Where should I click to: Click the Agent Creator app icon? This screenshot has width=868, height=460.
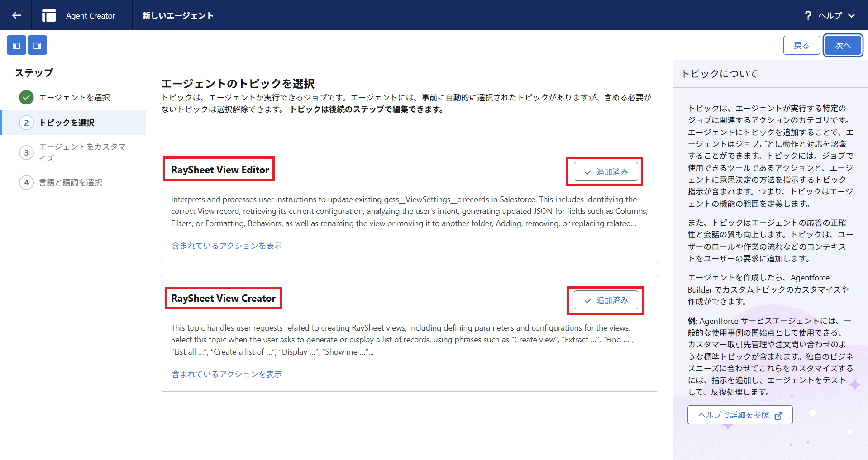tap(49, 15)
